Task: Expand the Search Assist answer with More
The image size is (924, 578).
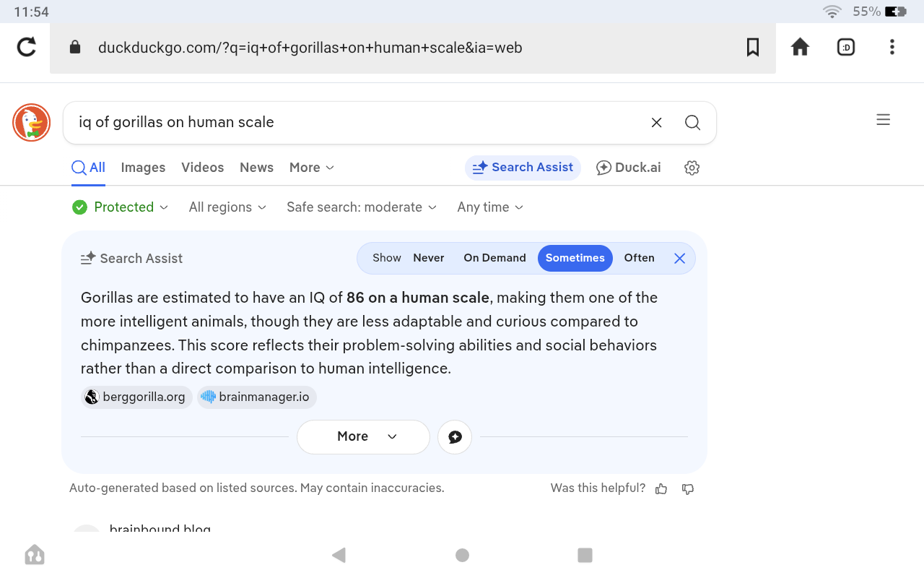Action: [363, 436]
